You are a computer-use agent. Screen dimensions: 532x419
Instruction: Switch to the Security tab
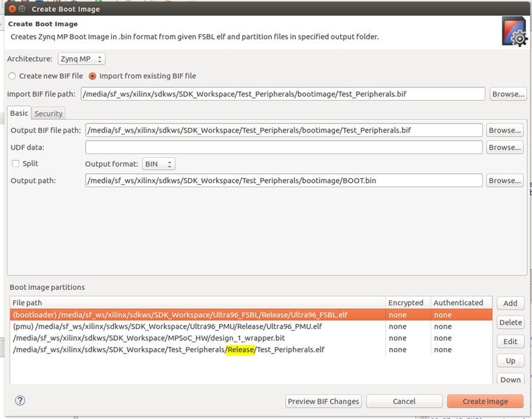(48, 113)
